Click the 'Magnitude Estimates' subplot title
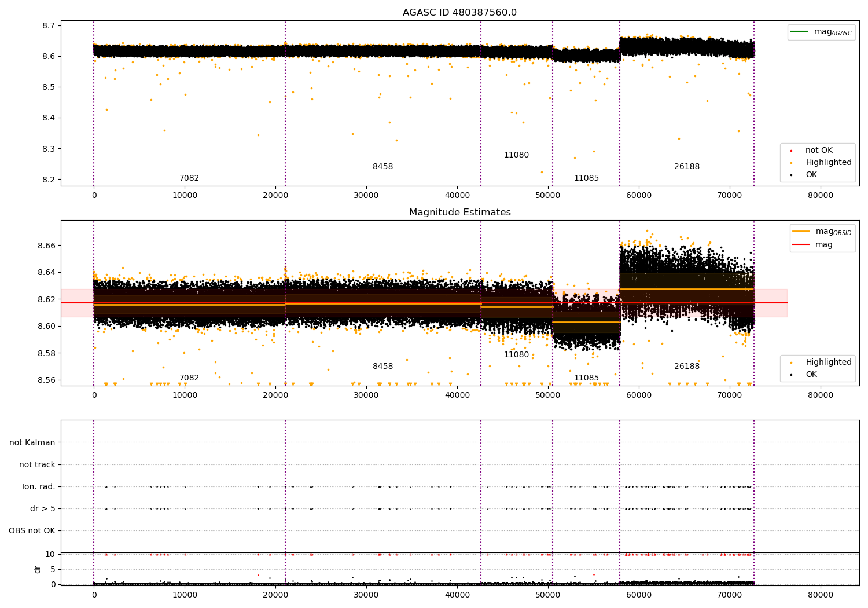Viewport: 868px width, 608px height. click(x=460, y=213)
